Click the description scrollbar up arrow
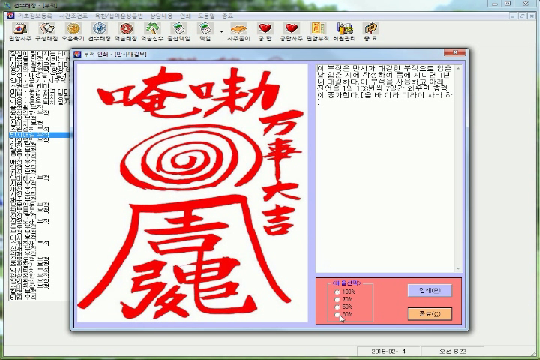 [458, 69]
